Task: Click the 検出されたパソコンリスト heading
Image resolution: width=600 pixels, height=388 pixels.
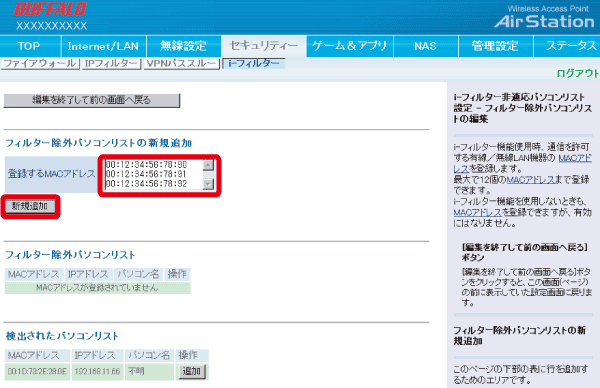Action: (62, 336)
